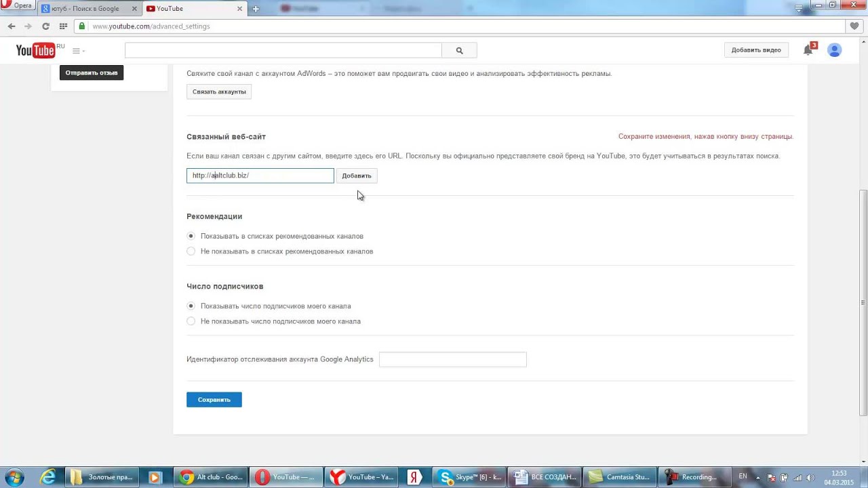This screenshot has height=488, width=868.
Task: Open the Opera main menu
Action: click(x=18, y=5)
